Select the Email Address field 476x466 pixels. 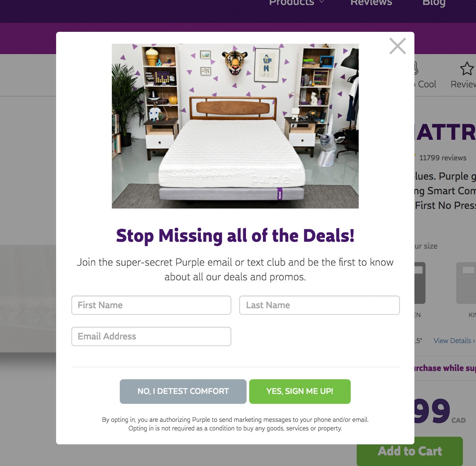[x=151, y=336]
